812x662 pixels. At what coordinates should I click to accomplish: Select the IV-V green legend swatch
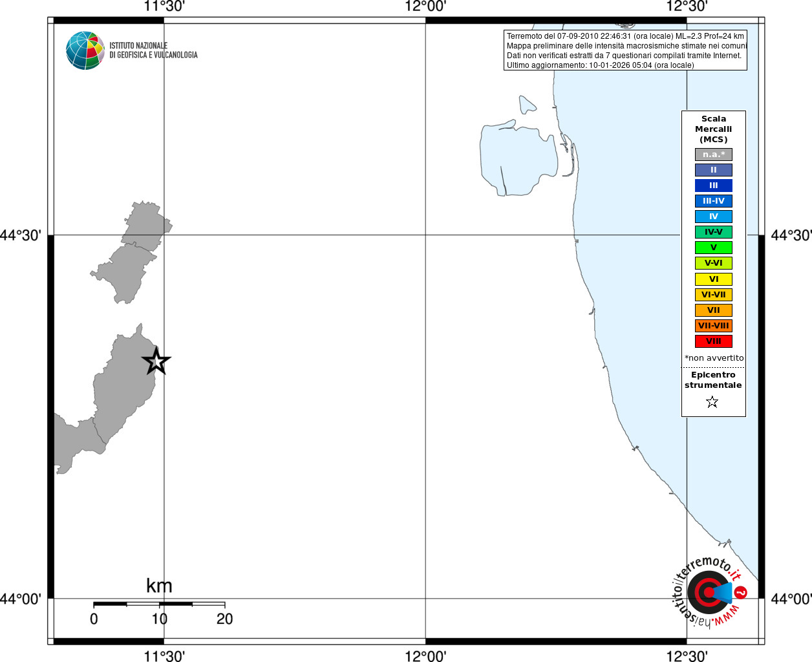[x=714, y=232]
